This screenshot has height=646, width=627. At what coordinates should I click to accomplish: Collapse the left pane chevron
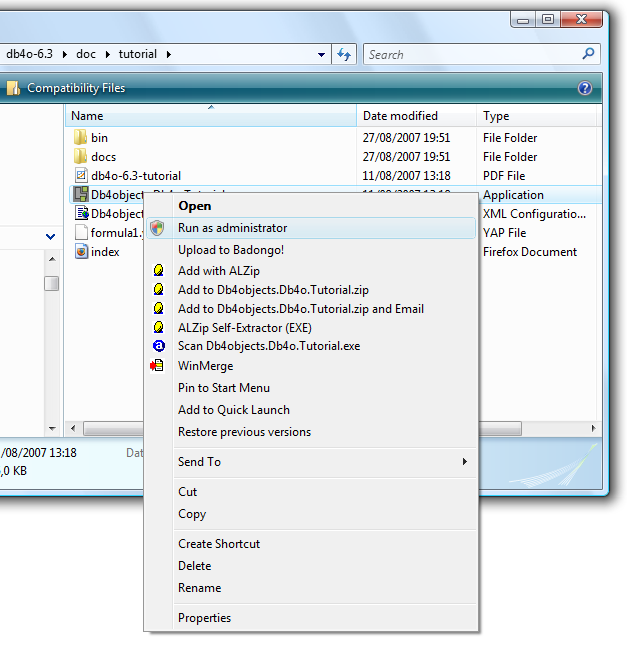pos(50,236)
